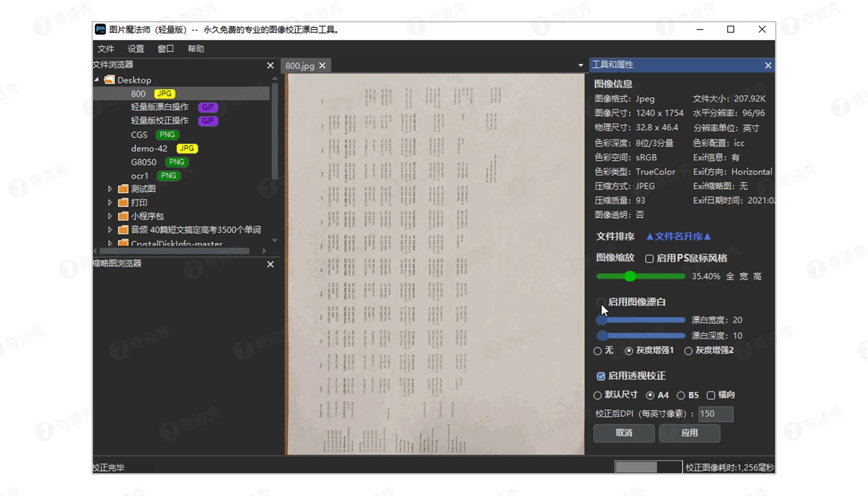868x496 pixels.
Task: Open the 设置 menu
Action: coord(136,48)
